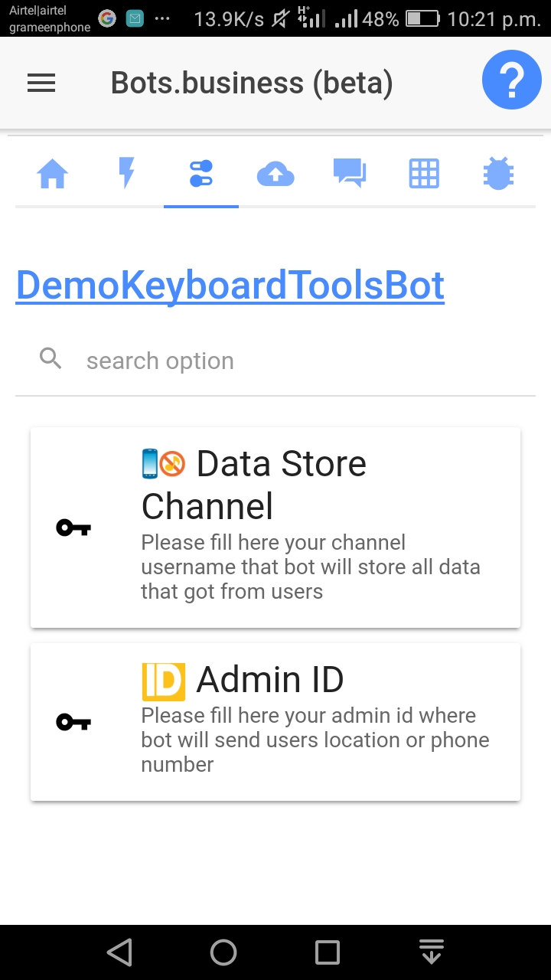Open the hamburger navigation menu
The image size is (551, 980).
click(x=41, y=83)
